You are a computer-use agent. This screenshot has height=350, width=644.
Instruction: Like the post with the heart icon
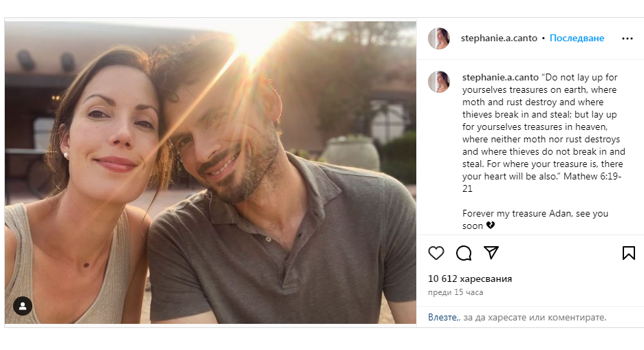pos(436,253)
